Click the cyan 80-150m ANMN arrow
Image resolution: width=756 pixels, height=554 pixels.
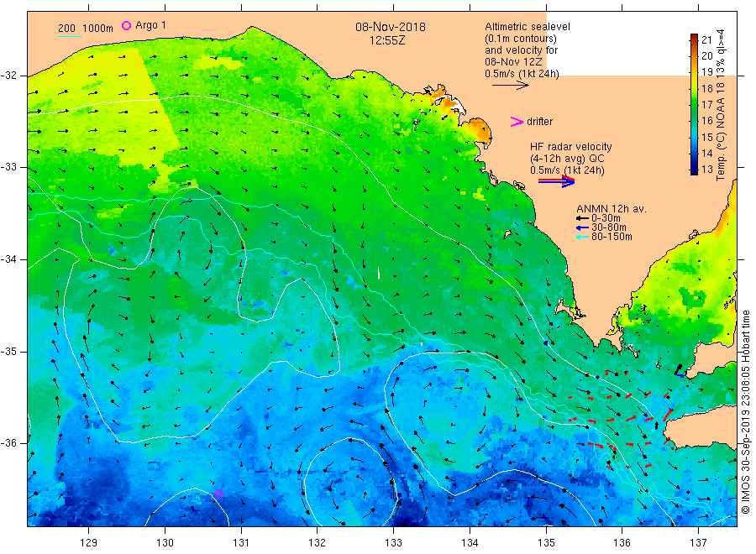point(582,237)
